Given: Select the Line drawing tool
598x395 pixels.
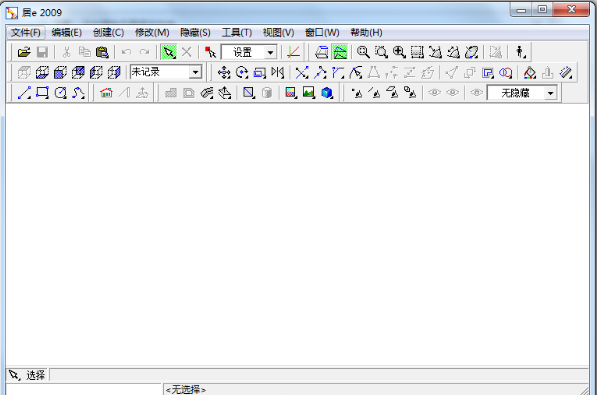Looking at the screenshot, I should 24,93.
